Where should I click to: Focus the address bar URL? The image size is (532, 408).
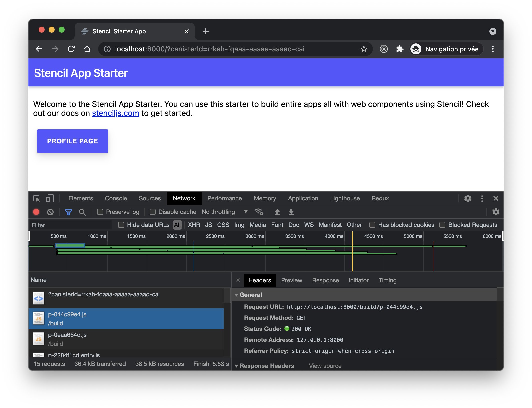pos(210,49)
